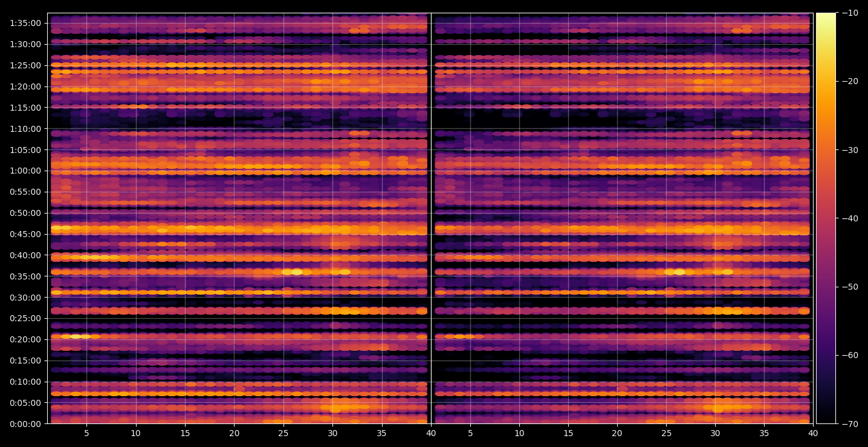868x447 pixels.
Task: Click the 0:25:00 y-axis label
Action: [x=25, y=318]
